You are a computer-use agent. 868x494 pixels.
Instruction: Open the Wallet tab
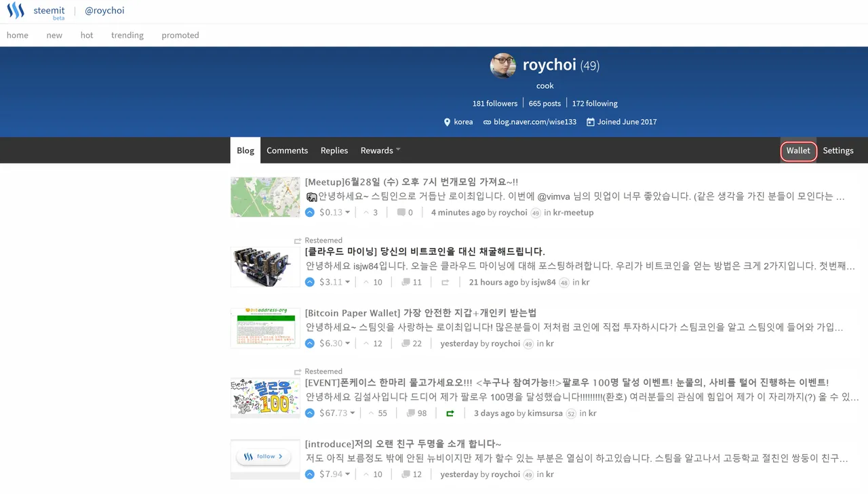[x=798, y=150]
